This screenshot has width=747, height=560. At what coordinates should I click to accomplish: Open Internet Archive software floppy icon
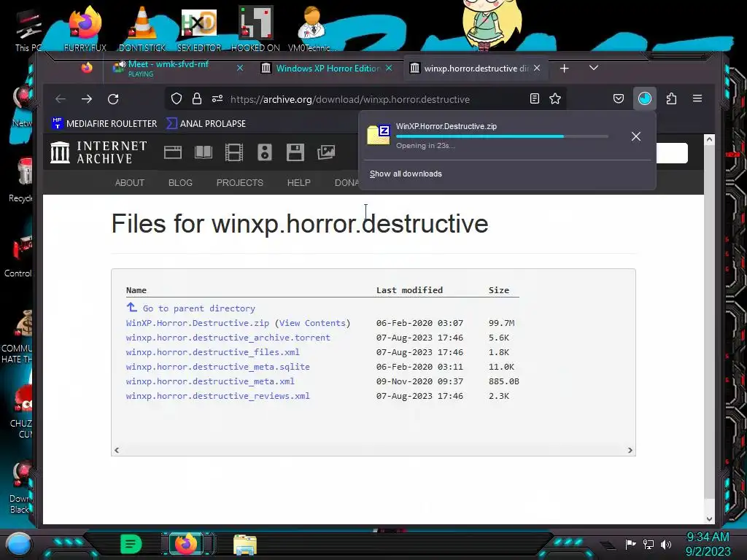295,152
